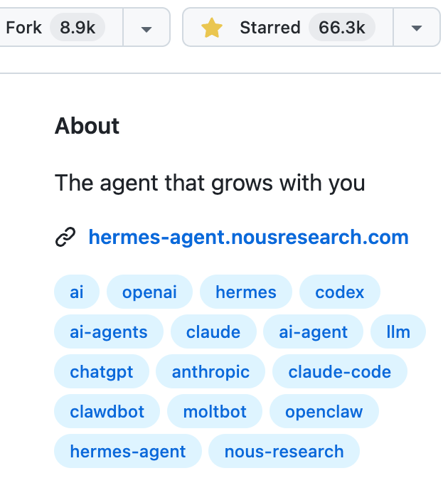Image resolution: width=448 pixels, height=478 pixels.
Task: Click the 'claude' topic tag
Action: [213, 332]
